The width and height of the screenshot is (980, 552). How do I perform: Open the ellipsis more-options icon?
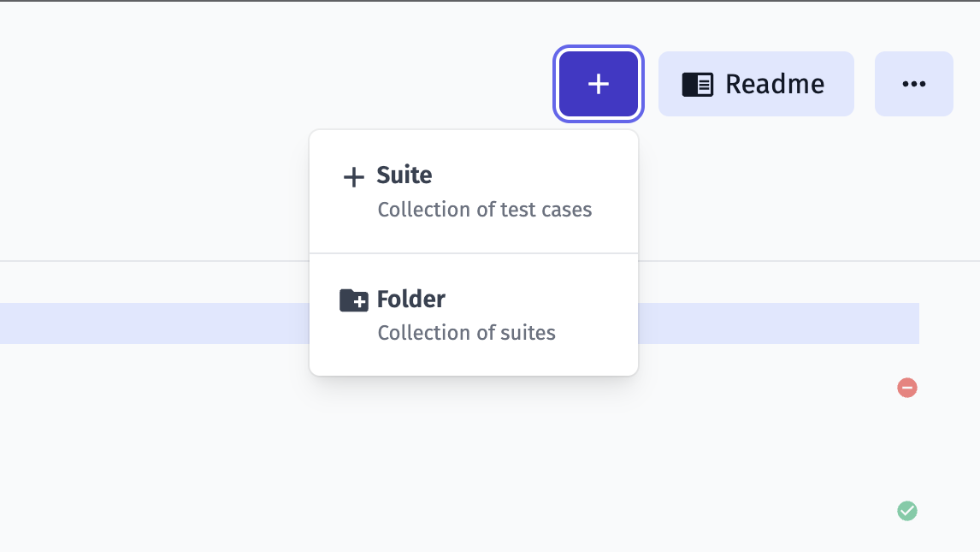pyautogui.click(x=914, y=84)
